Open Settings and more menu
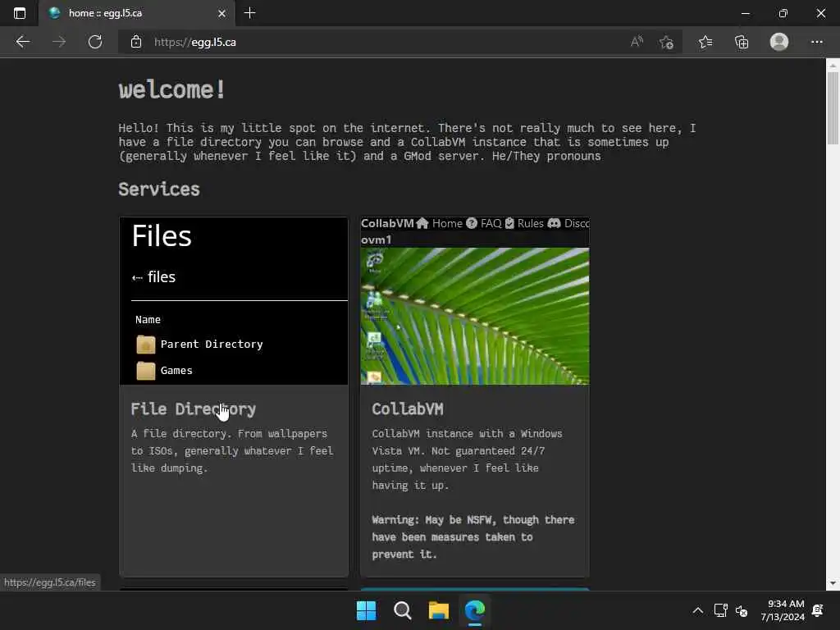 (816, 42)
